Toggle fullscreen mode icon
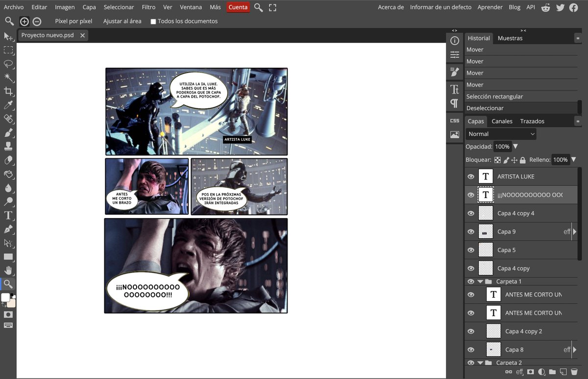The width and height of the screenshot is (588, 379). pyautogui.click(x=272, y=7)
